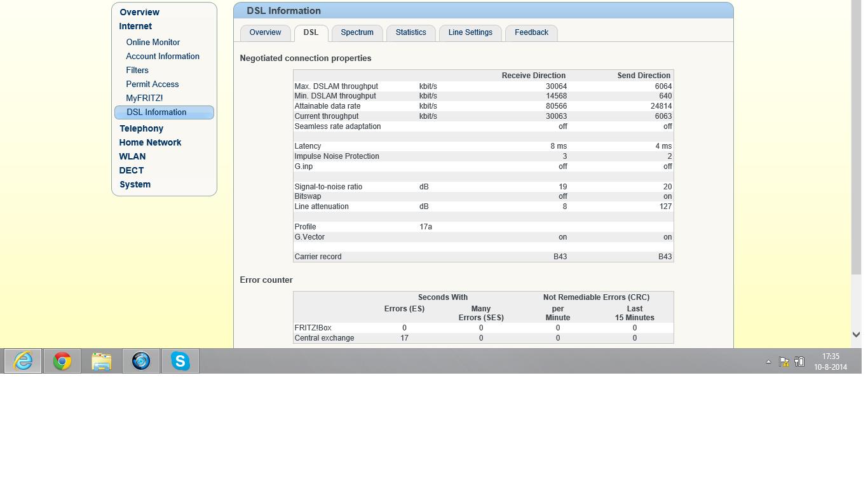Image resolution: width=868 pixels, height=488 pixels.
Task: Open the Online Monitor page
Action: tap(153, 42)
